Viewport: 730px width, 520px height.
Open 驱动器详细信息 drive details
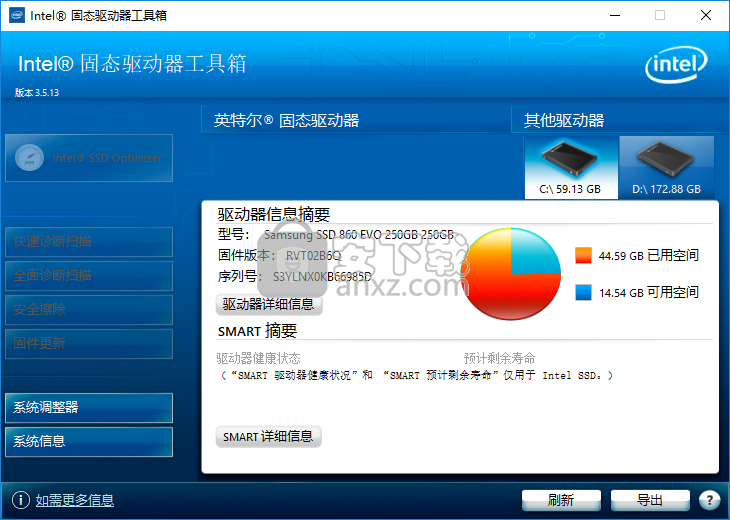click(x=269, y=304)
